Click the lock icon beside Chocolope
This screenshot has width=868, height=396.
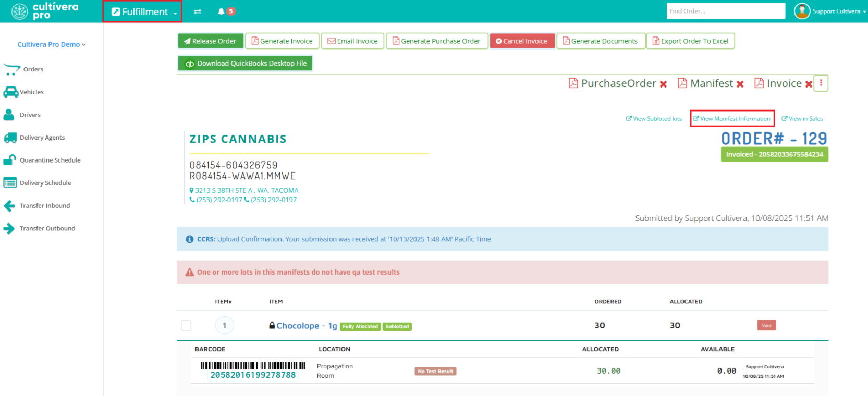(272, 325)
